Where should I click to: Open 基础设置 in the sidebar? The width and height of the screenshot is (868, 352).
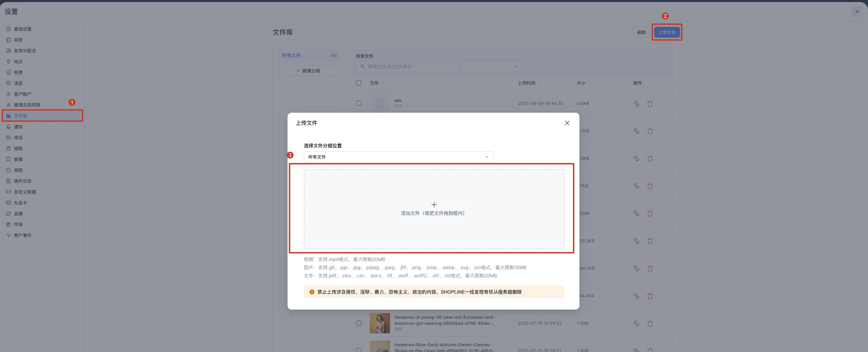[22, 29]
